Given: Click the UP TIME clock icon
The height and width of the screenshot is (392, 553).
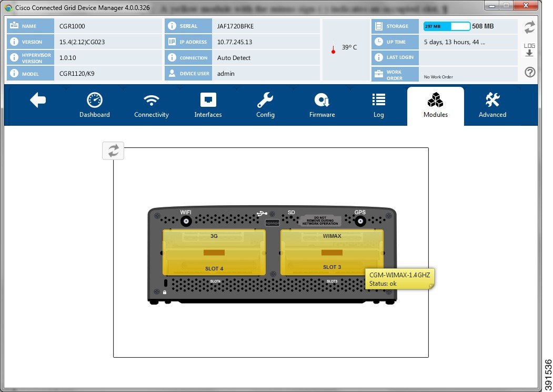Looking at the screenshot, I should [x=379, y=42].
